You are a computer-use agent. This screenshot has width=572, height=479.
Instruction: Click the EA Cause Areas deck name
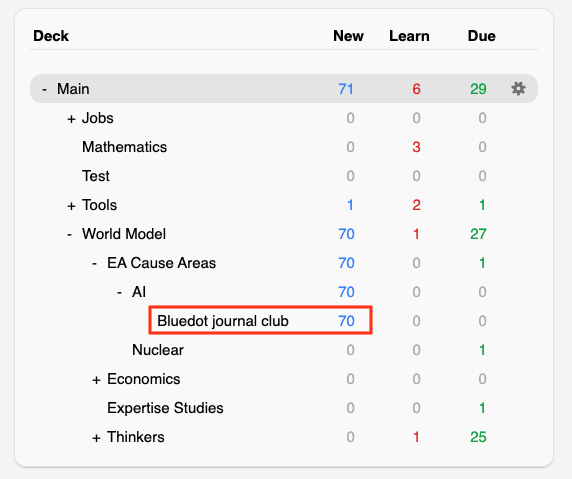[162, 263]
